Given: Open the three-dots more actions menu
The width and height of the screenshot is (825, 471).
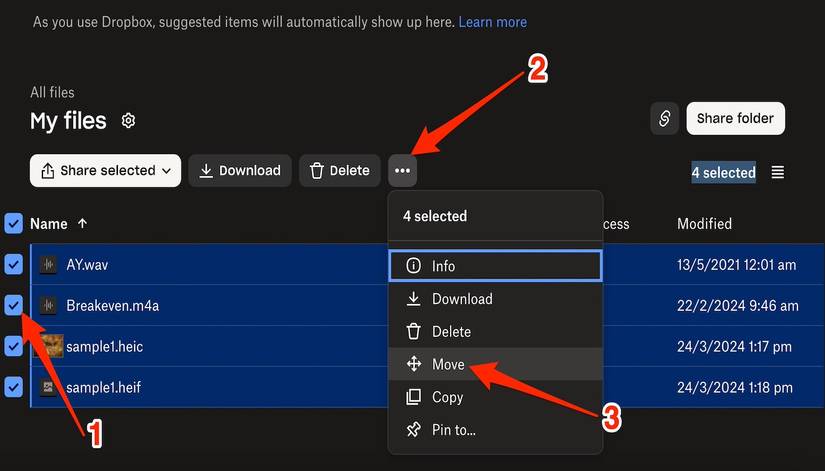Looking at the screenshot, I should (403, 171).
